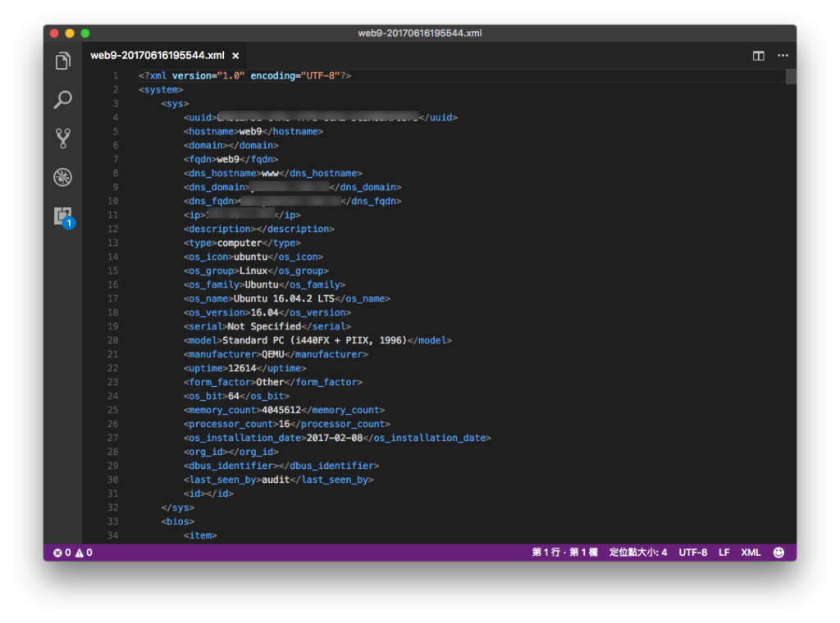Click the os_installation_date value 2017-02-08
Viewport: 840px width, 623px height.
tap(335, 438)
